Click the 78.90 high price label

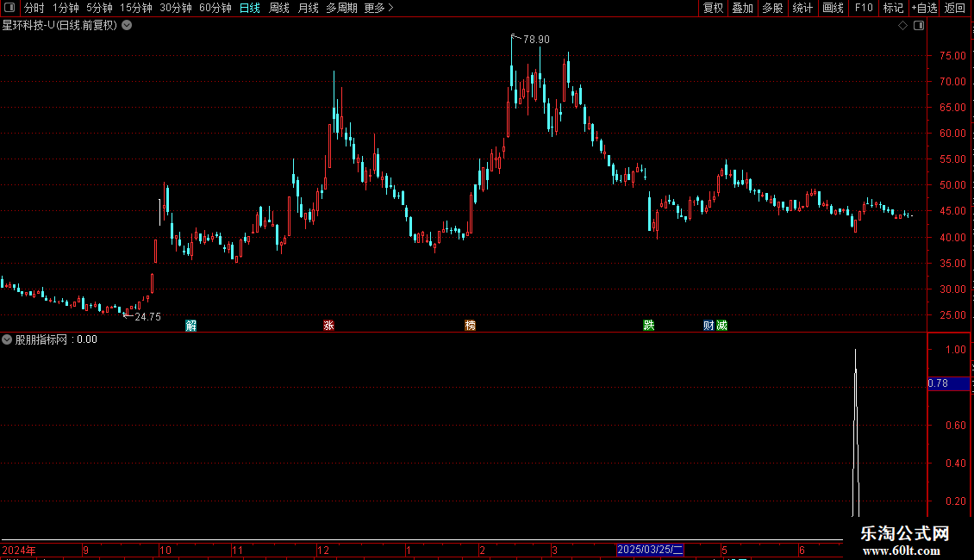536,40
